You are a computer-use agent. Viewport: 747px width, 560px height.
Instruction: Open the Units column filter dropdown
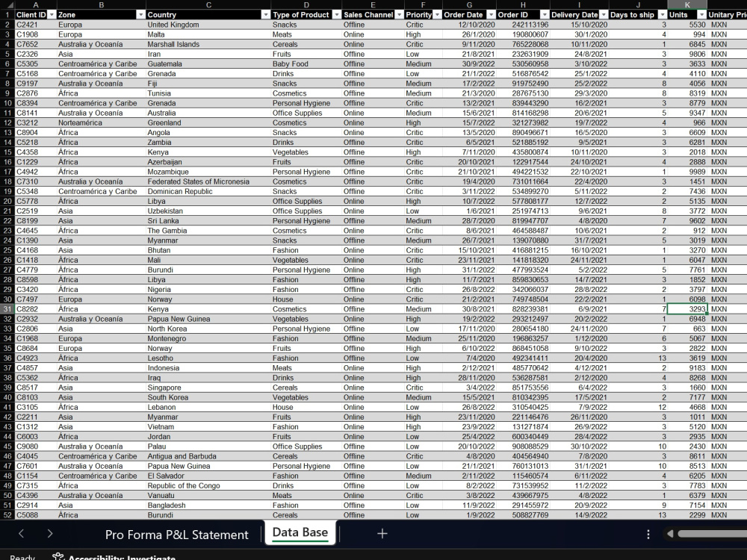click(x=701, y=15)
